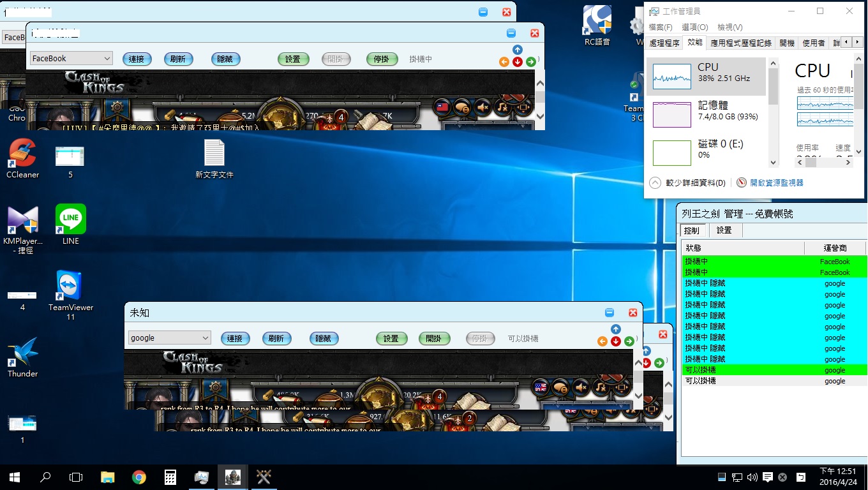Switch to 處理程序 tab
The height and width of the screenshot is (490, 868).
(664, 43)
